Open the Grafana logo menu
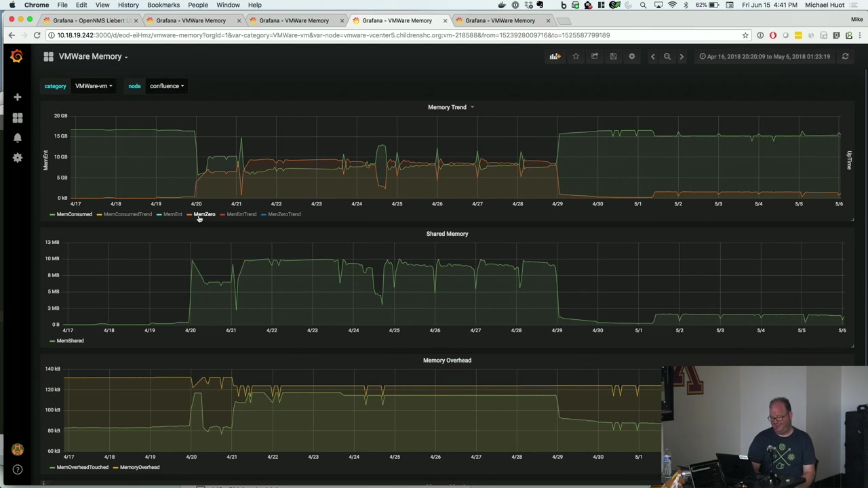Screen dimensions: 868x488 (x=17, y=57)
